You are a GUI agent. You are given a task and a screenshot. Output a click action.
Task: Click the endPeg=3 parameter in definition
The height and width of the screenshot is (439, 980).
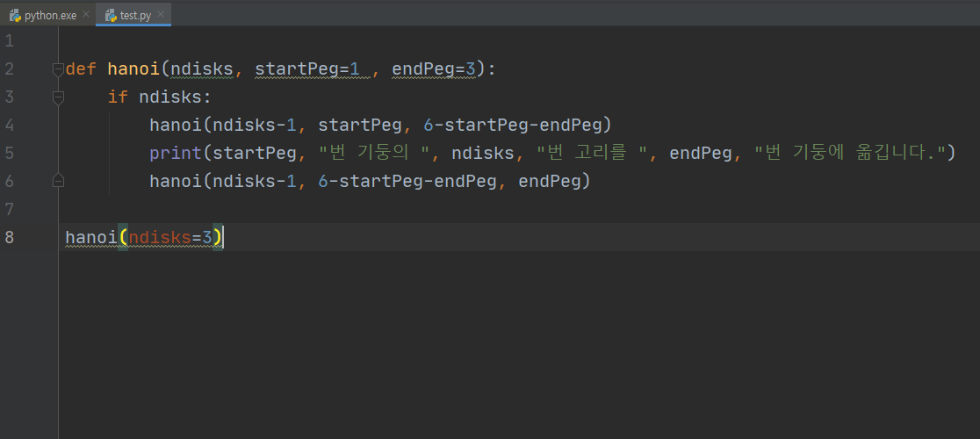(434, 68)
